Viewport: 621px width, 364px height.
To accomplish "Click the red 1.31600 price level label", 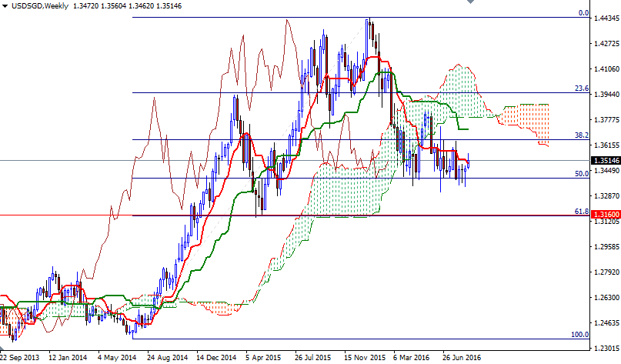I will (x=606, y=214).
